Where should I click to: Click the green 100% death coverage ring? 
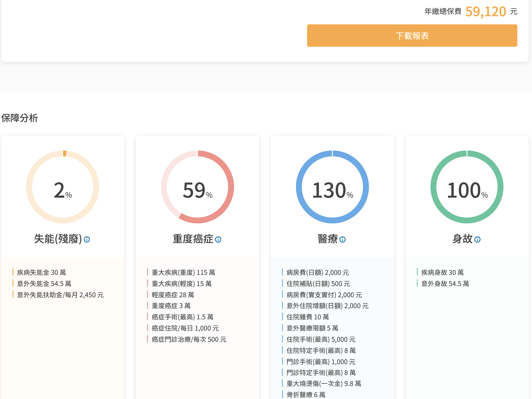click(467, 187)
